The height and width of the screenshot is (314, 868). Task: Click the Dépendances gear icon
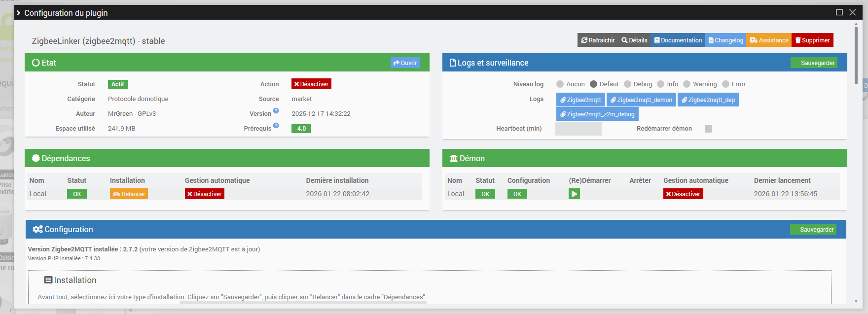(x=36, y=158)
